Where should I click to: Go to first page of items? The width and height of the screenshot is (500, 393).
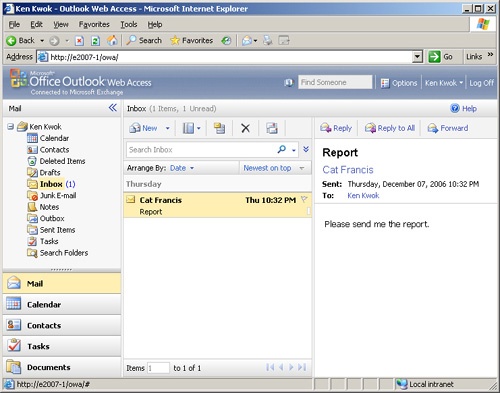[270, 367]
